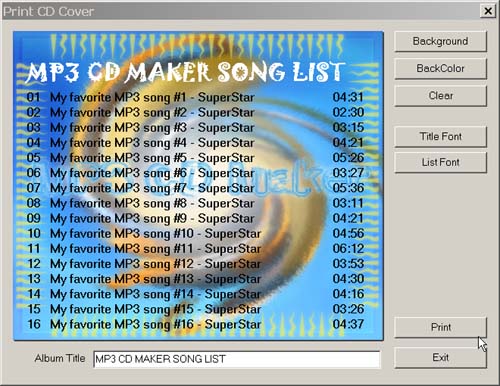500x386 pixels.
Task: Select track 01 song #1 row
Action: pos(195,97)
